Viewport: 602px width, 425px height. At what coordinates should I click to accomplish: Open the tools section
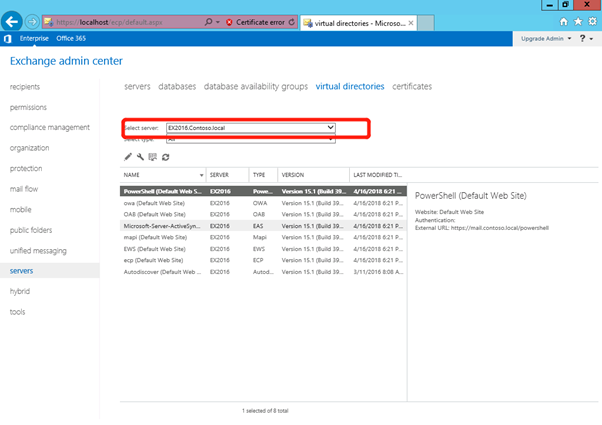tap(17, 312)
